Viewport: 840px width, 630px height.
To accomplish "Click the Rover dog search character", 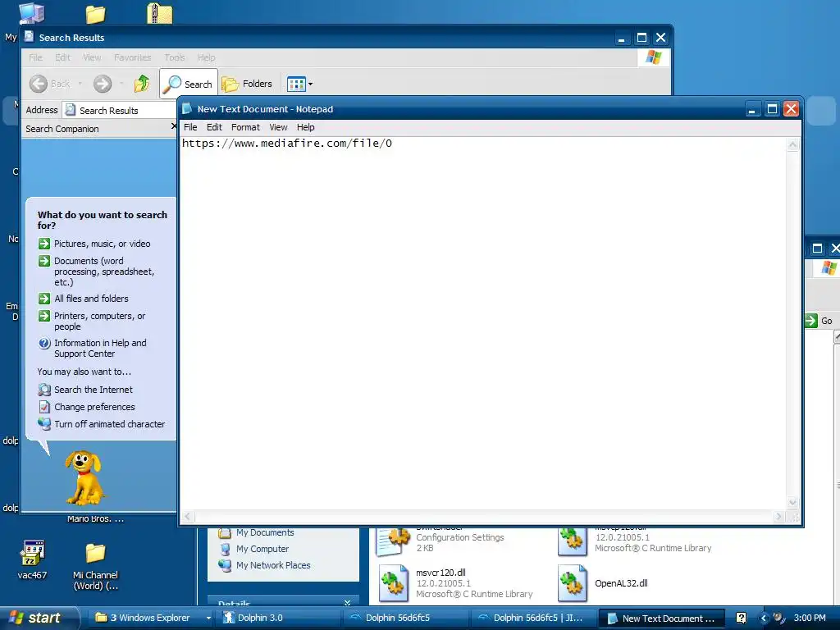I will [84, 477].
